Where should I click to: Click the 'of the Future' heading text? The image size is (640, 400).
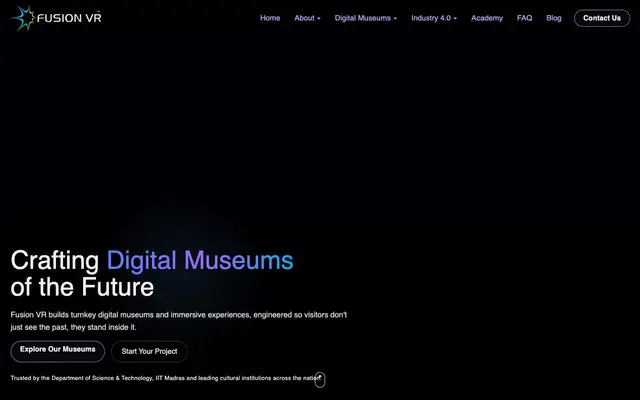pyautogui.click(x=82, y=287)
